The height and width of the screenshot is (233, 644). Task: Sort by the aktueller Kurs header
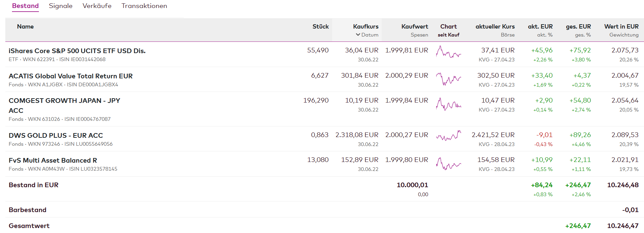click(495, 27)
